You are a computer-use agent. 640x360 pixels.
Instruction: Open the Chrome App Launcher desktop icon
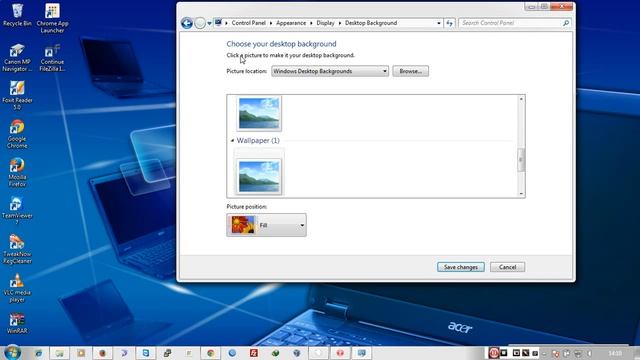point(52,18)
